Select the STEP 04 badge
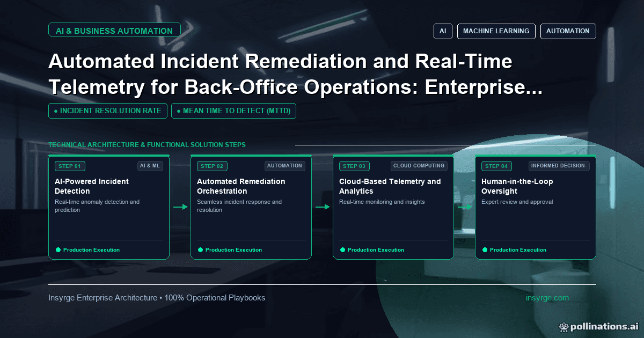644x338 pixels. click(x=496, y=166)
